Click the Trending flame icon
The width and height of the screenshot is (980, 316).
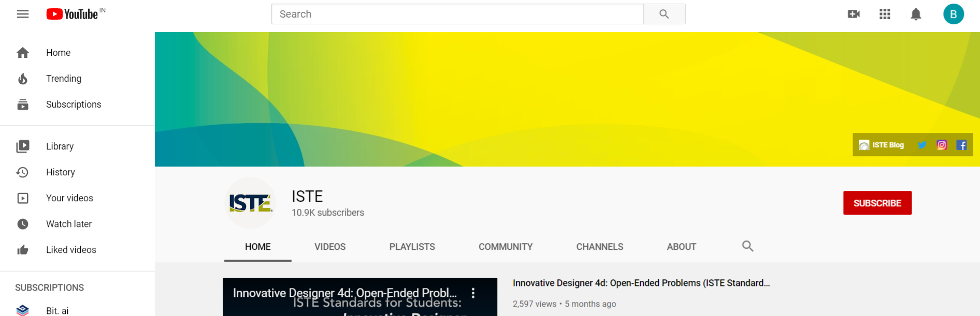pos(23,79)
